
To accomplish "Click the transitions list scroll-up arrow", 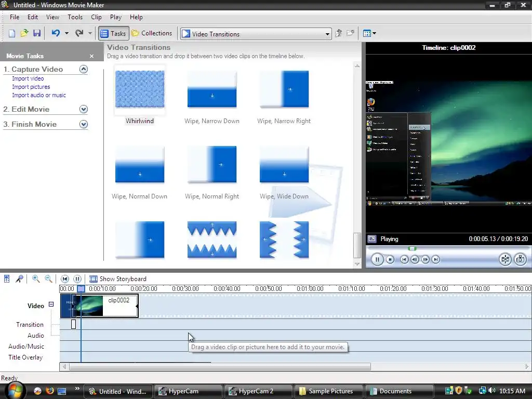I will click(357, 66).
